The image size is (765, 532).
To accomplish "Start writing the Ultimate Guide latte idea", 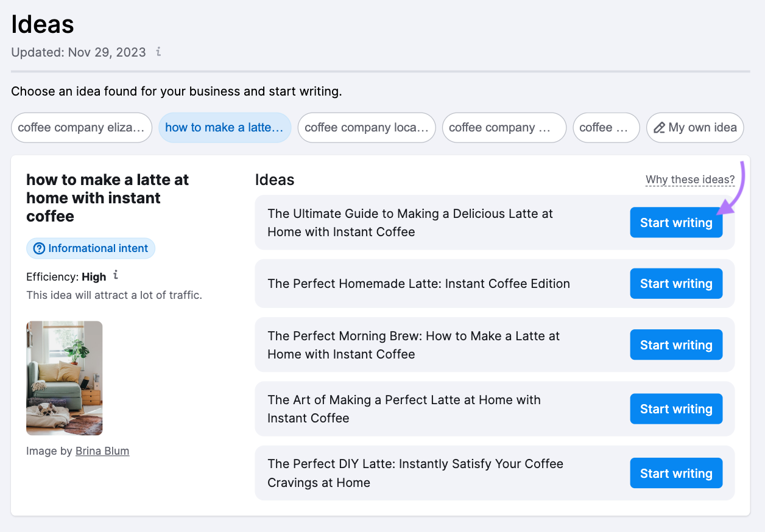I will pos(676,223).
